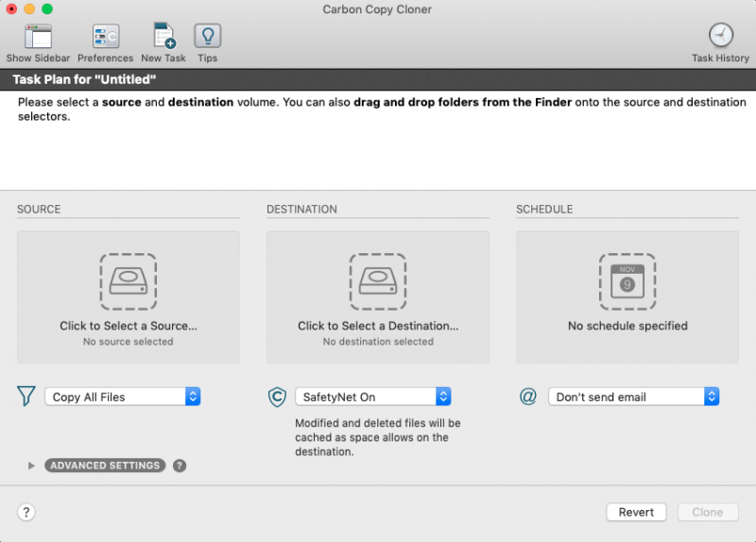This screenshot has width=756, height=542.
Task: Click the SCHEDULE section heading
Action: pos(544,209)
